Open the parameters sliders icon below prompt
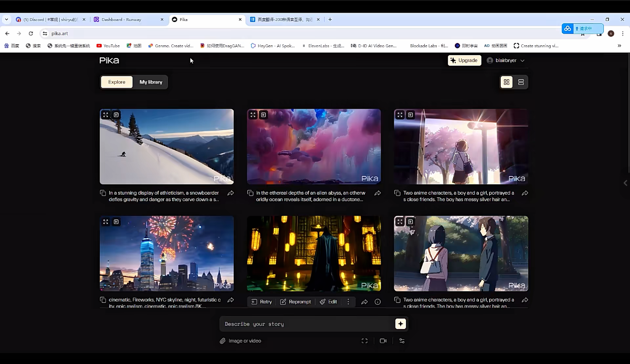The image size is (630, 364). coord(402,341)
